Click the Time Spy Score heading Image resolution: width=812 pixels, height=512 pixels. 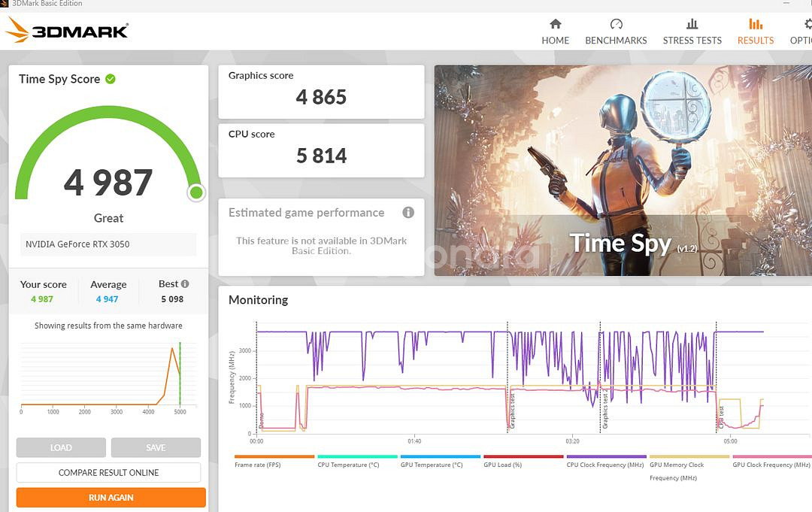(59, 79)
